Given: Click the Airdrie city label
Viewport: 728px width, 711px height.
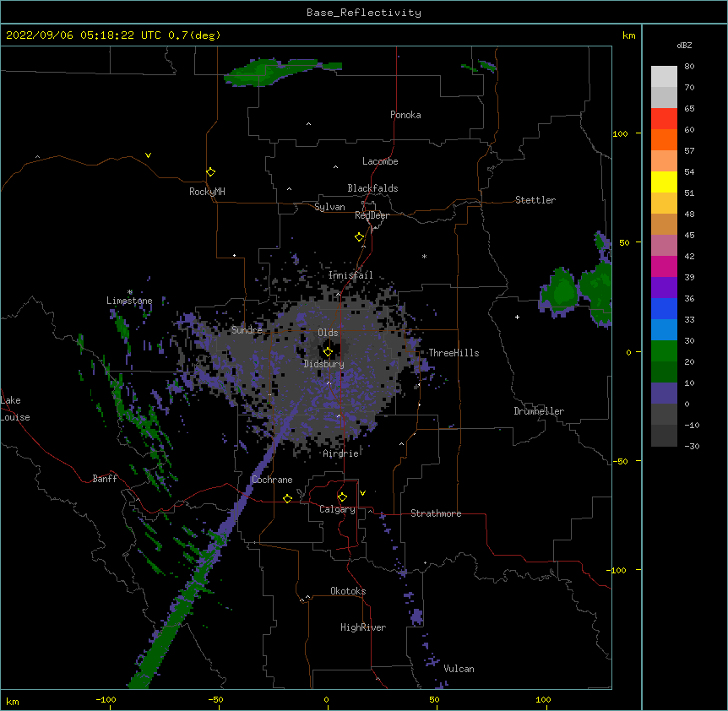Looking at the screenshot, I should point(341,453).
